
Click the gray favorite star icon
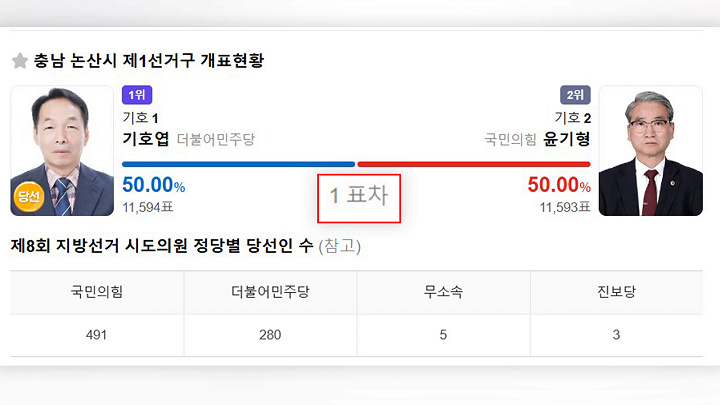point(20,61)
